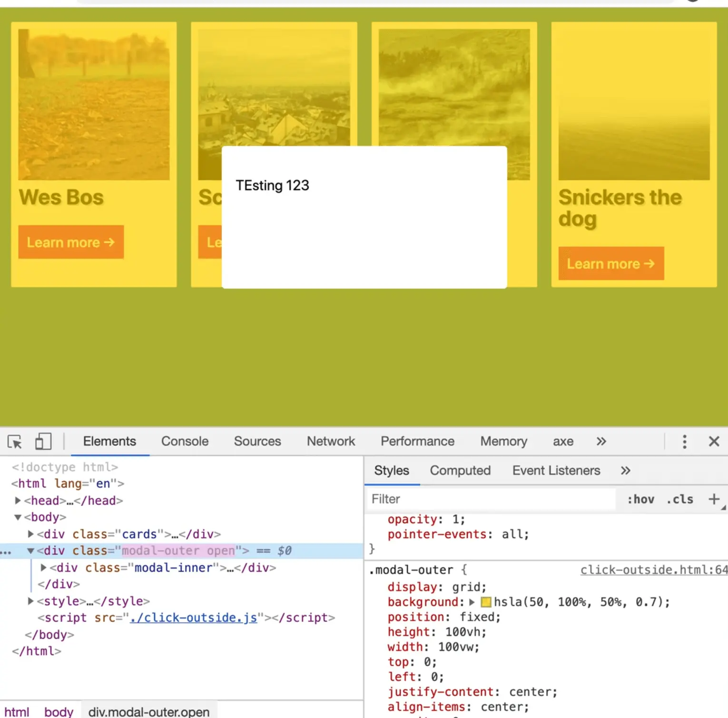Expand the head element node
Viewport: 728px width, 718px height.
[18, 501]
